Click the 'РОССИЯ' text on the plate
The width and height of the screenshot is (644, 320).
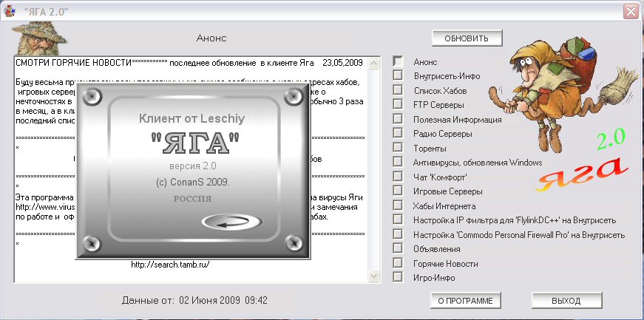[193, 199]
